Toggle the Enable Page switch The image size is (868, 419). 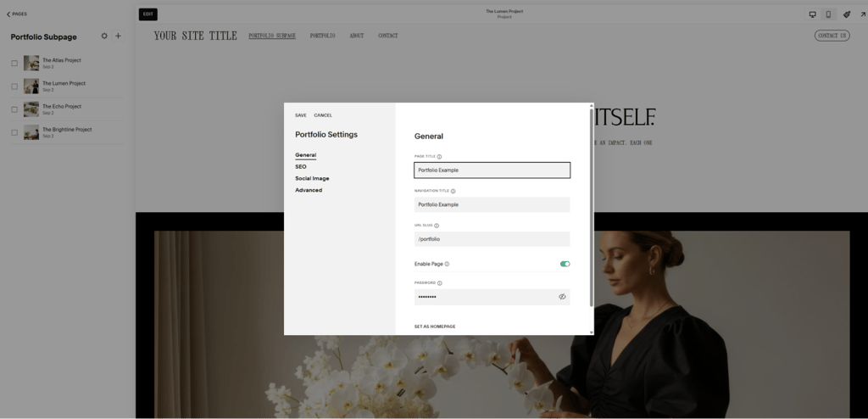(x=565, y=264)
